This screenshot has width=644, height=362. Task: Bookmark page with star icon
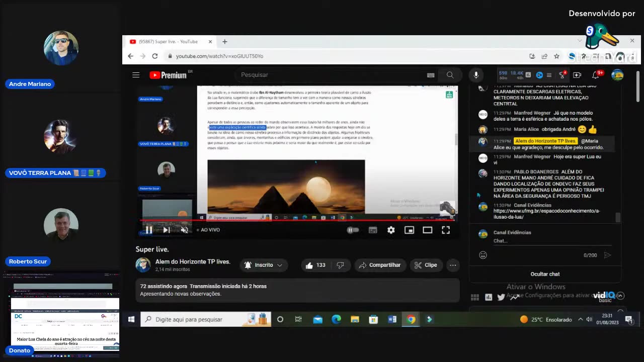[556, 56]
